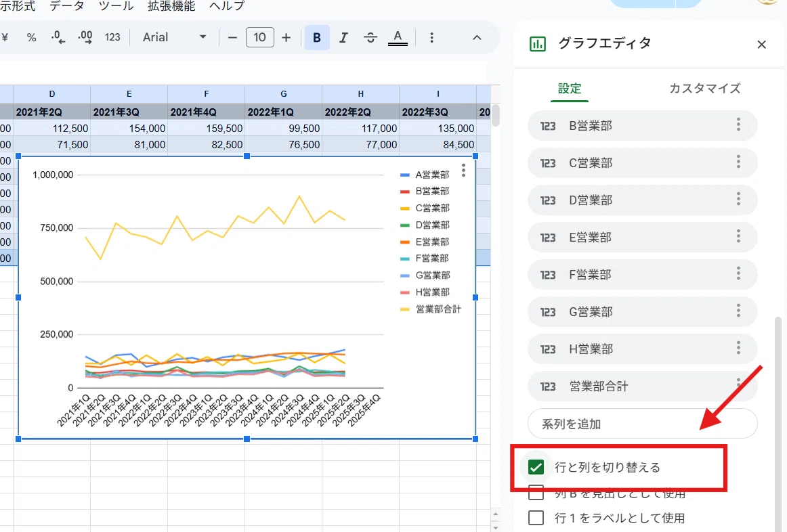Screen dimensions: 787x532
Task: Decrease decimal places
Action: (58, 38)
